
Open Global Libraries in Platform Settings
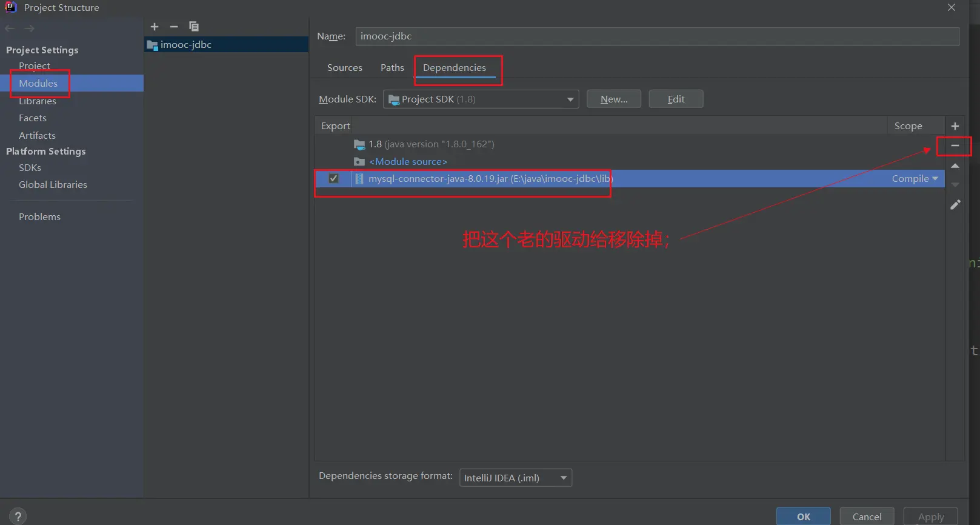tap(53, 185)
